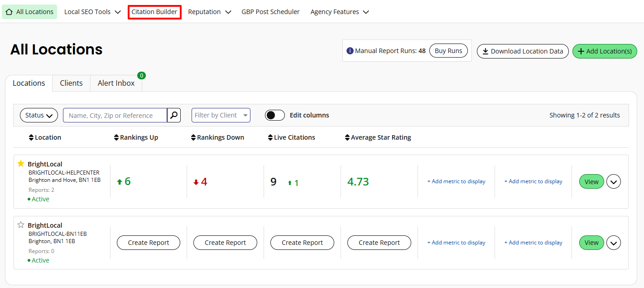Click the home icon in All Locations
Image resolution: width=644 pixels, height=288 pixels.
tap(9, 12)
